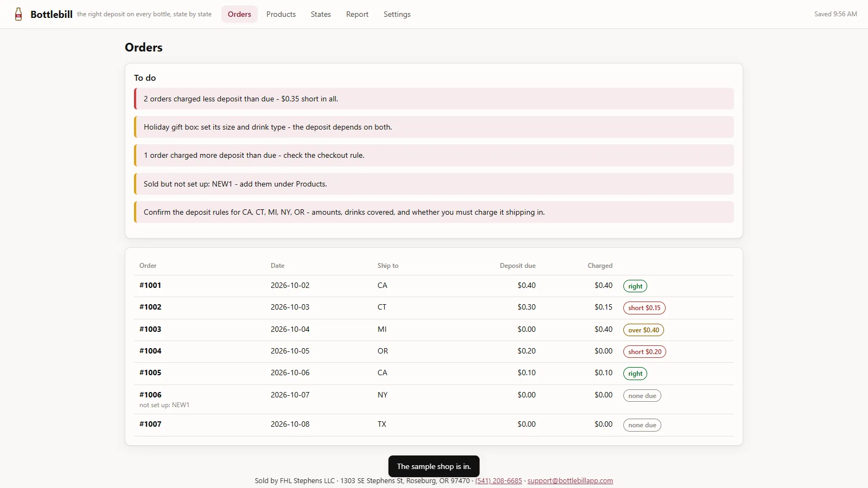The height and width of the screenshot is (488, 868).
Task: Click the support@bottlebillapp.com email link
Action: (x=570, y=481)
